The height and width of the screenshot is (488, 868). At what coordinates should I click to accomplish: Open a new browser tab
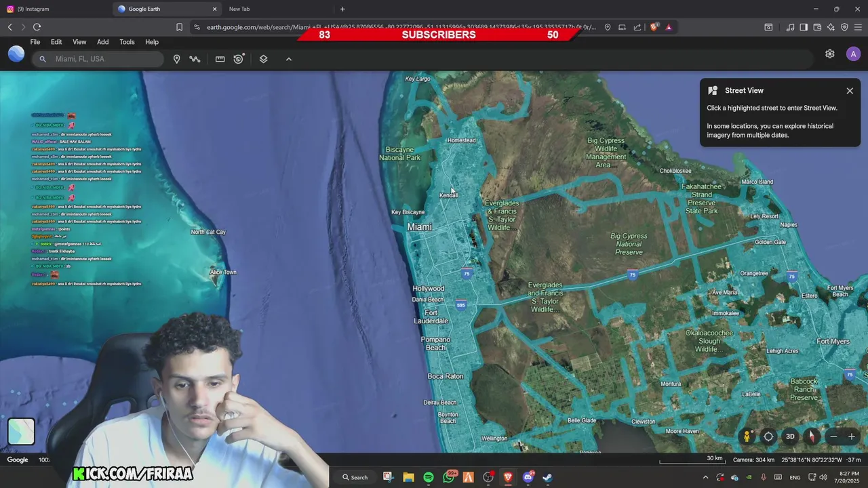[x=342, y=9]
